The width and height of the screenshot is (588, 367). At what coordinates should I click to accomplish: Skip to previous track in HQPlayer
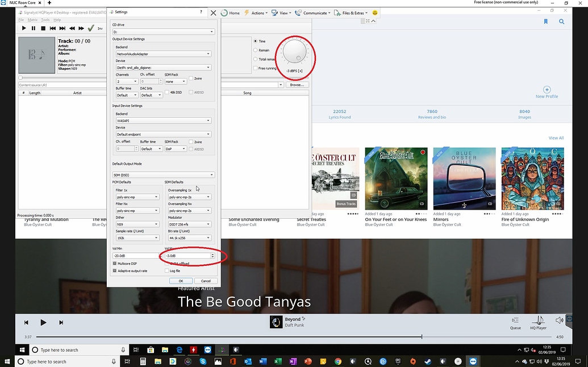tap(53, 28)
